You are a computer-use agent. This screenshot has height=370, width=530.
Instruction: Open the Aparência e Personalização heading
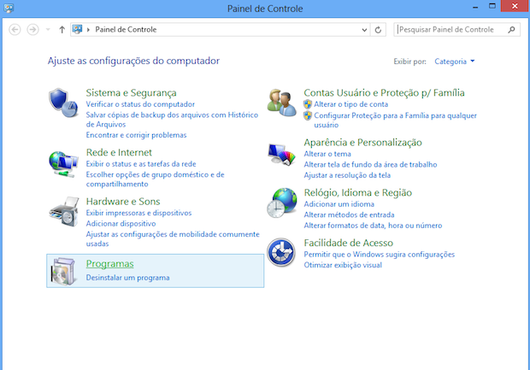(363, 142)
